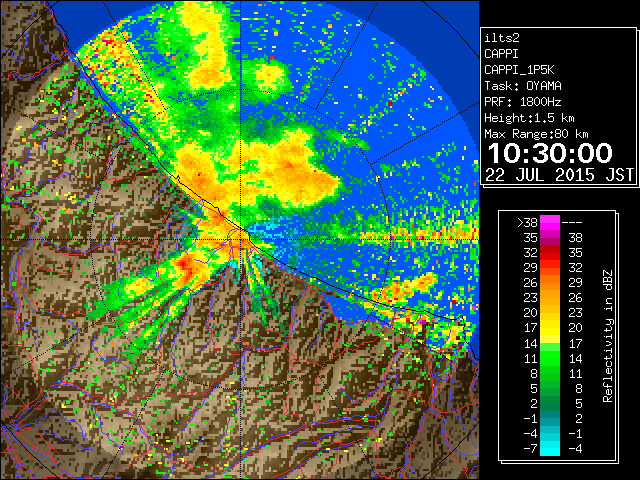Select the 'ilts2' label in info box
The width and height of the screenshot is (640, 480).
point(502,38)
